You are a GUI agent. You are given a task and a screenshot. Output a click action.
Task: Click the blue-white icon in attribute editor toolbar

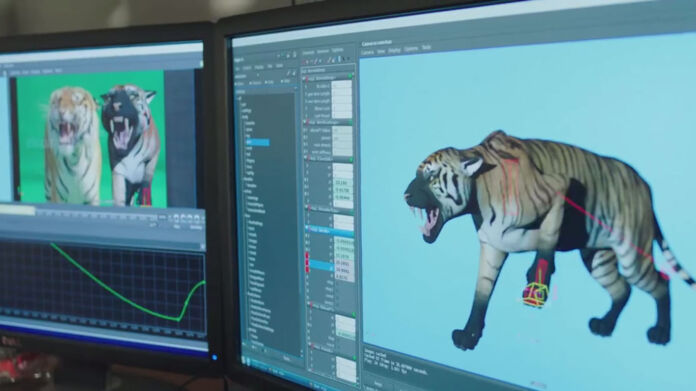pyautogui.click(x=339, y=59)
